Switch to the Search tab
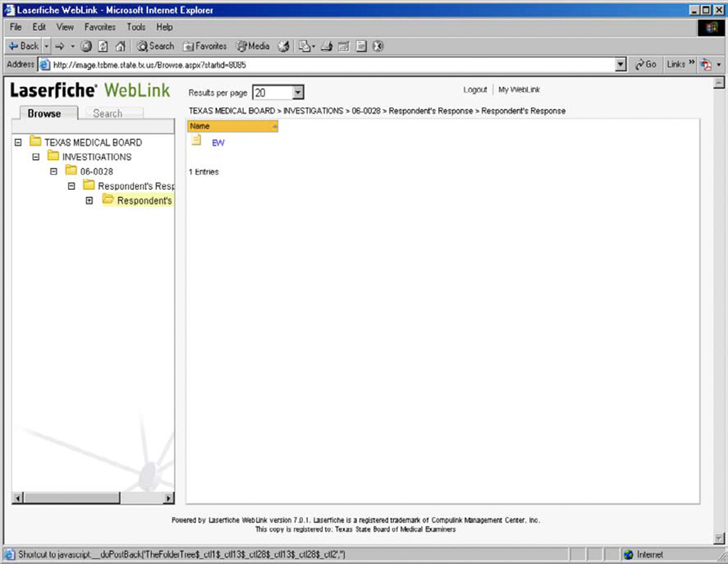The width and height of the screenshot is (728, 564). tap(107, 113)
